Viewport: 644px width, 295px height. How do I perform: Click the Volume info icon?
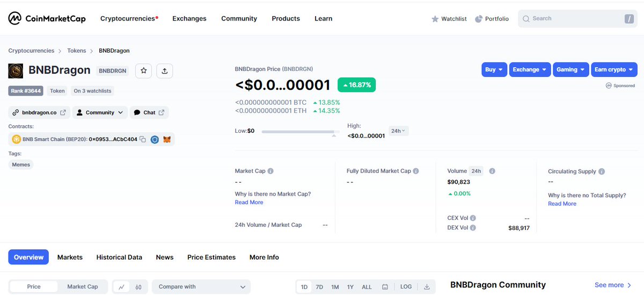point(492,171)
